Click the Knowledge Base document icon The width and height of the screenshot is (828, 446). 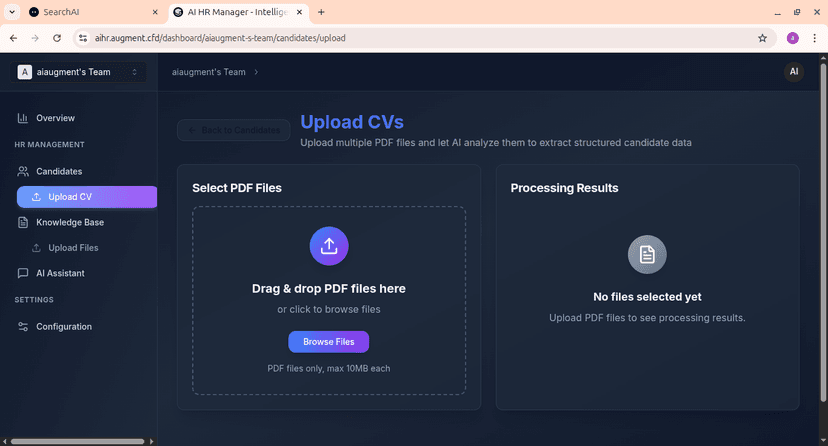click(x=23, y=222)
